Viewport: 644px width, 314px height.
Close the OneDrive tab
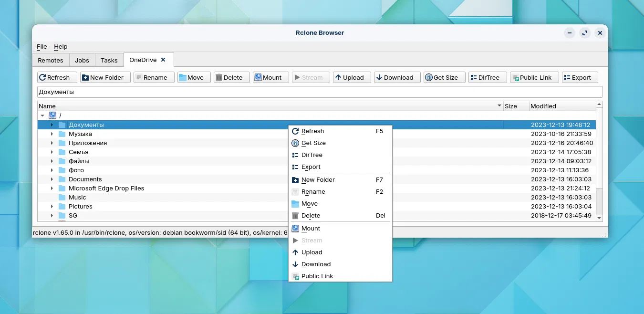coord(163,60)
